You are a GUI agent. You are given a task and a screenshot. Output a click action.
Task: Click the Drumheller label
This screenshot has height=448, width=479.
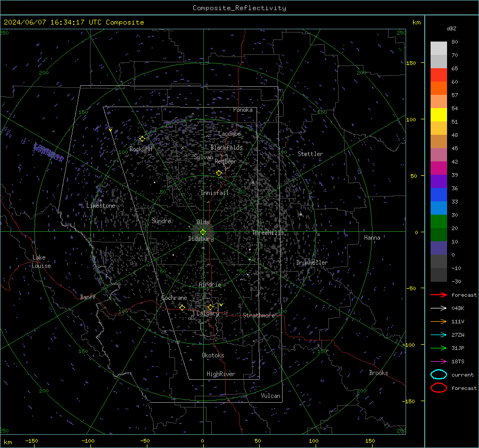click(x=312, y=263)
